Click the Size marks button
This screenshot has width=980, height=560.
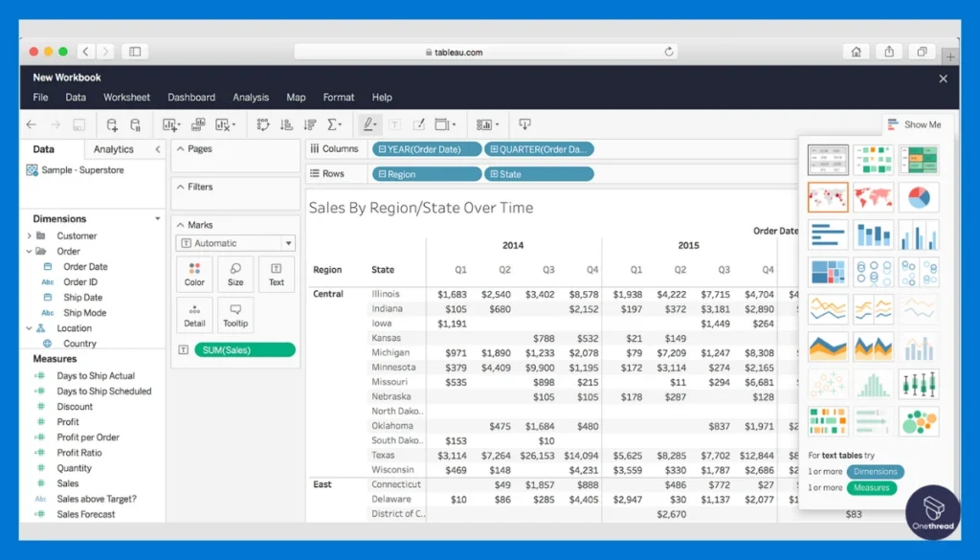tap(235, 274)
